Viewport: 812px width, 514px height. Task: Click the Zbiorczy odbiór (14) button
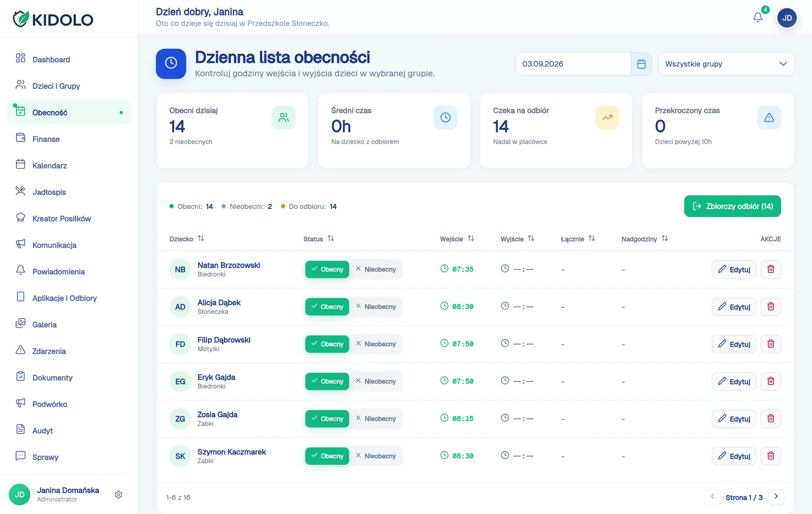click(x=732, y=206)
